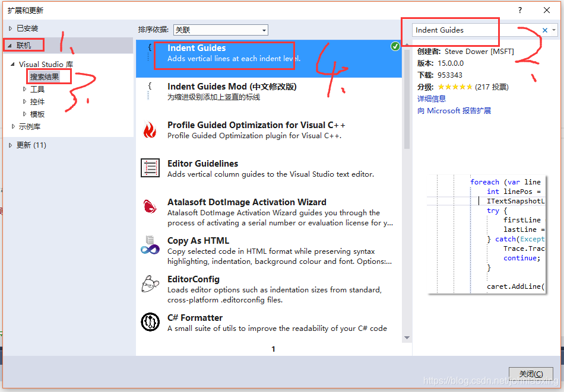Expand the 已安装 tree node
This screenshot has height=392, width=564.
[11, 28]
